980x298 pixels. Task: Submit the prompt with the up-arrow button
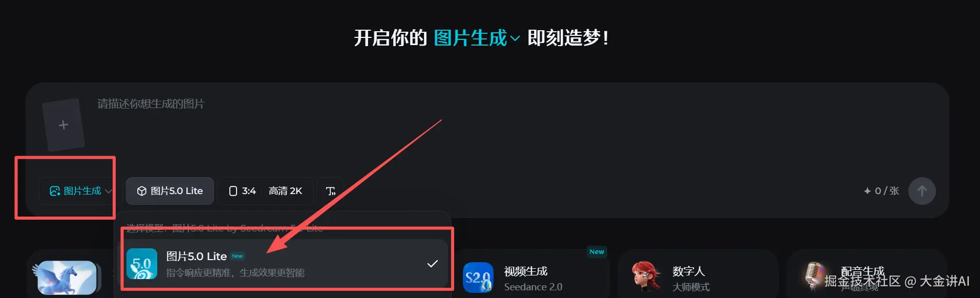click(922, 191)
